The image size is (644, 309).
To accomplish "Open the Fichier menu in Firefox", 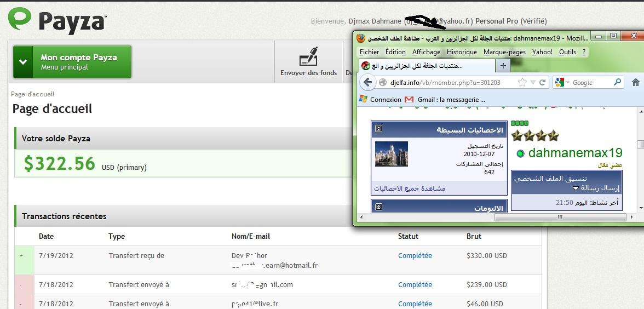I will pyautogui.click(x=369, y=51).
